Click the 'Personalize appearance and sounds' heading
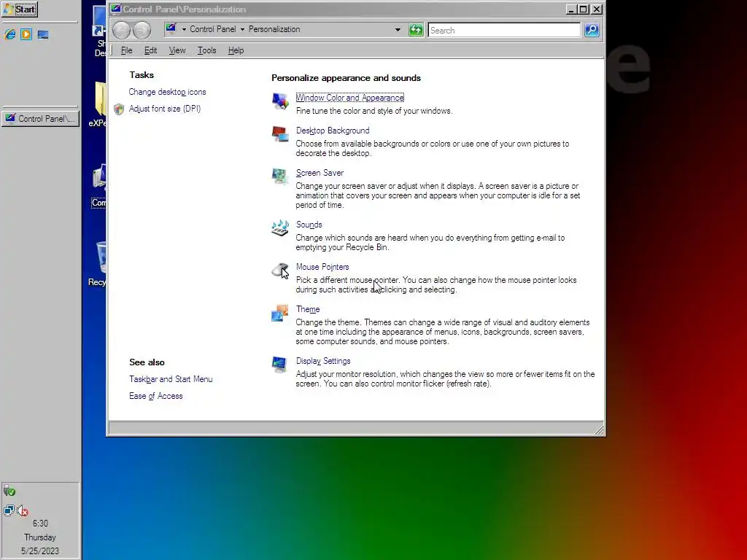The width and height of the screenshot is (747, 560). 347,78
